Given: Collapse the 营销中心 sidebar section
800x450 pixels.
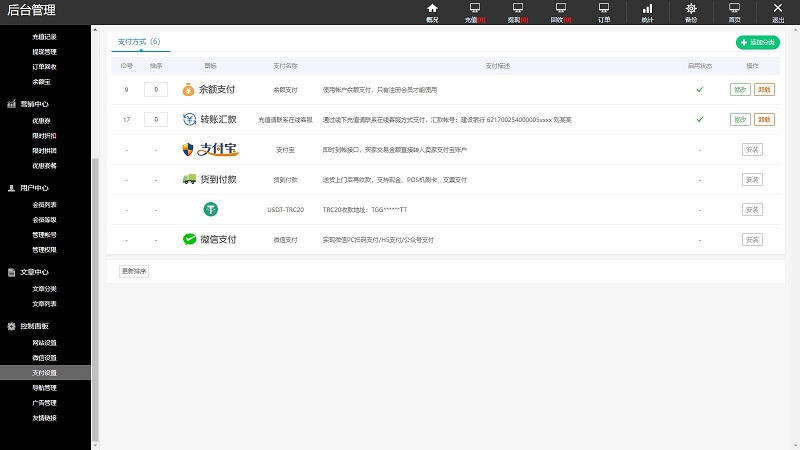Looking at the screenshot, I should click(34, 104).
